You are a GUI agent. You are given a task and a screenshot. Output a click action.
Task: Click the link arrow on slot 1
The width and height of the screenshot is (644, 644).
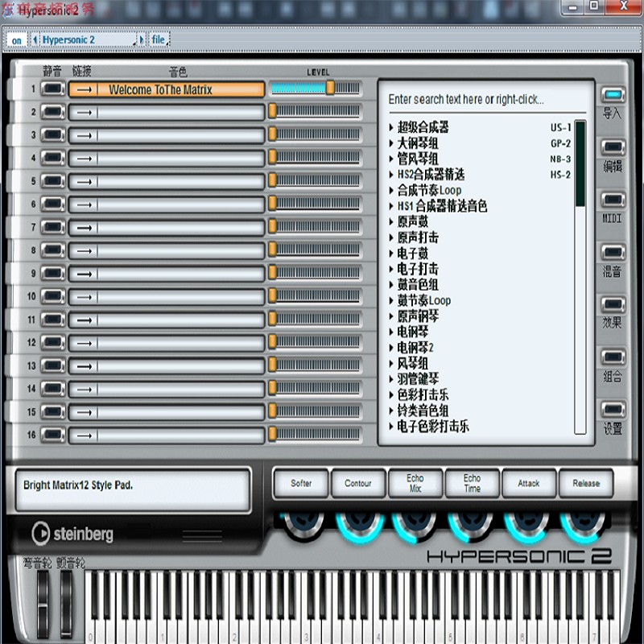[84, 89]
